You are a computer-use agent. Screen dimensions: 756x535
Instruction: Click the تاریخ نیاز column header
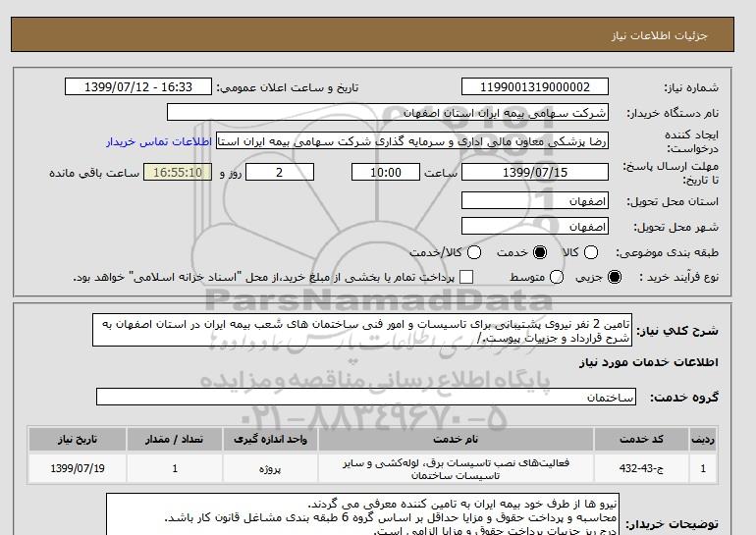pyautogui.click(x=78, y=439)
